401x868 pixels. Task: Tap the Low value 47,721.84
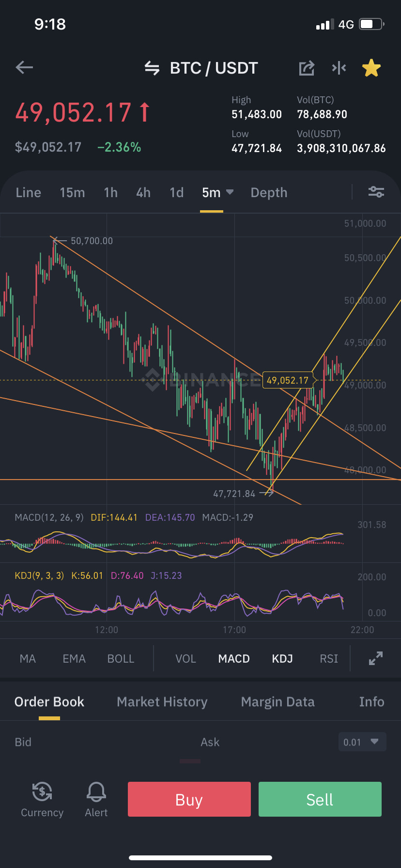pyautogui.click(x=257, y=148)
